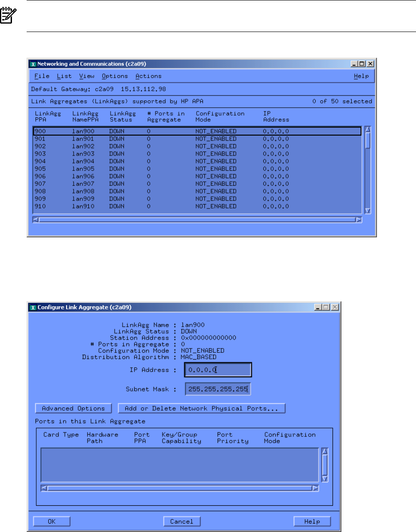Click left arrow of LinkAgg horizontal scrollbar
416x532 pixels.
(36, 220)
